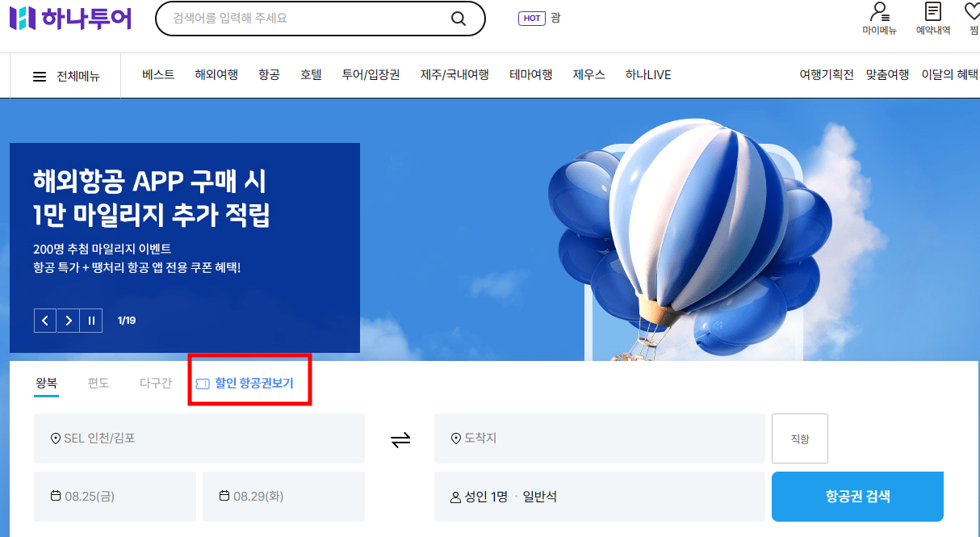Click the SEL 인천/김포 departure field
The image size is (980, 537).
tap(199, 438)
